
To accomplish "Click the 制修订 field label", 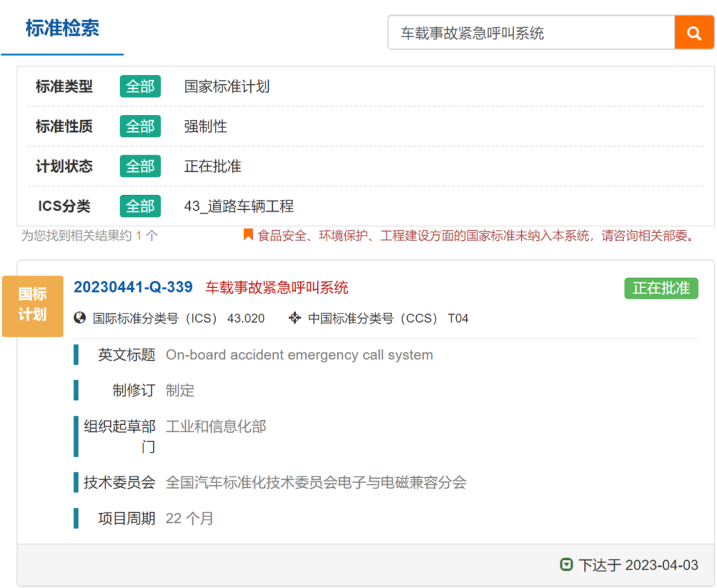I will [134, 390].
